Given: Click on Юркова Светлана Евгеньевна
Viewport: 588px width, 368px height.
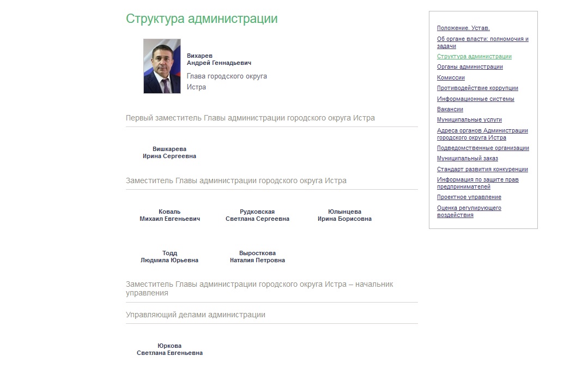Looking at the screenshot, I should click(169, 349).
